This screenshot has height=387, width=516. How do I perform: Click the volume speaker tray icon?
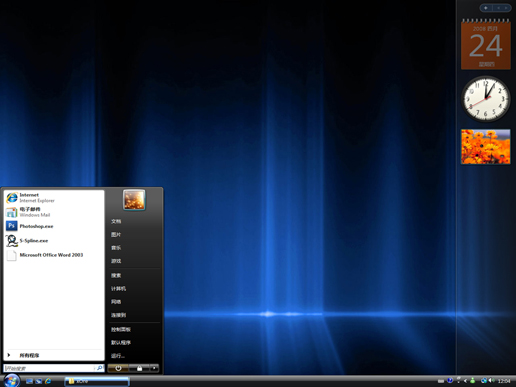[x=491, y=380]
